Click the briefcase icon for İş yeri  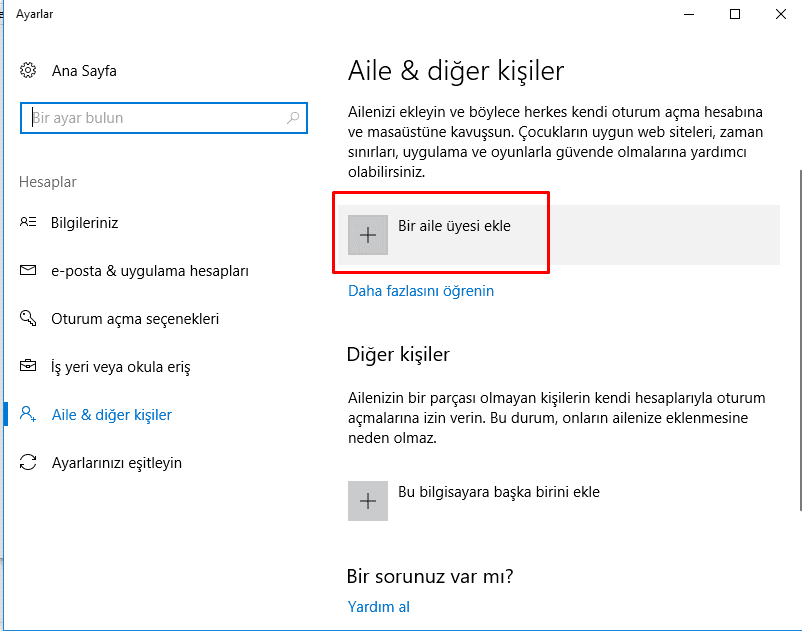28,367
